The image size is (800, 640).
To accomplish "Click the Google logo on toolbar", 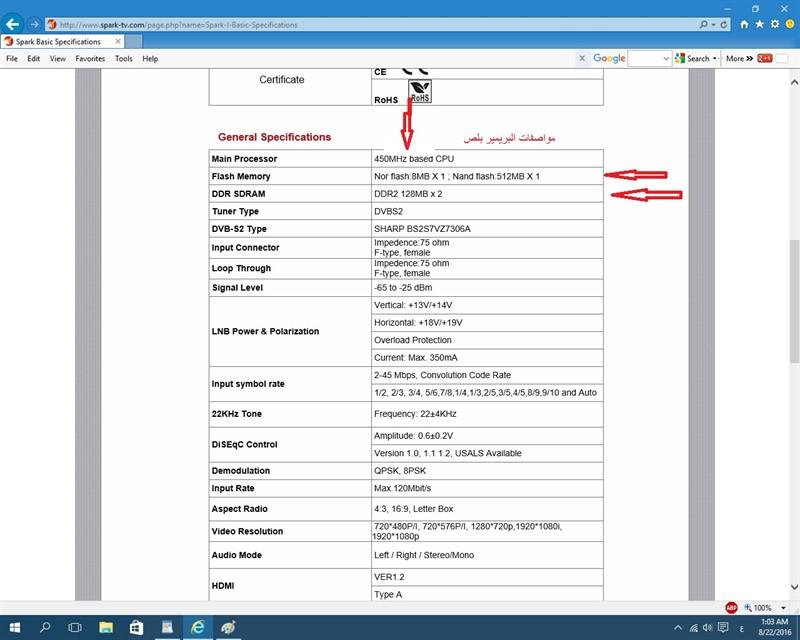I will 609,58.
